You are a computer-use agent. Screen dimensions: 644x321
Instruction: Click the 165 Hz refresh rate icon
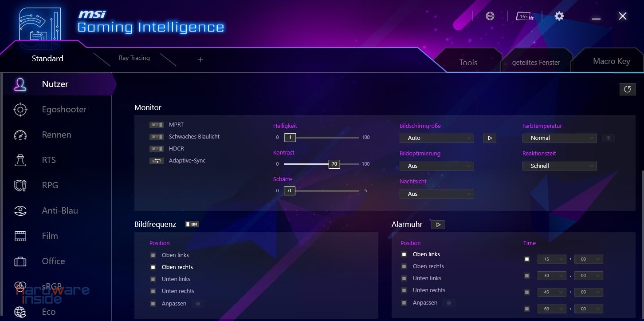(x=524, y=16)
